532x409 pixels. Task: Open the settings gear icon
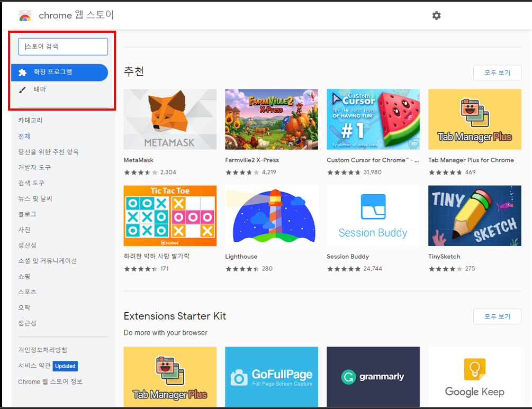click(x=436, y=15)
